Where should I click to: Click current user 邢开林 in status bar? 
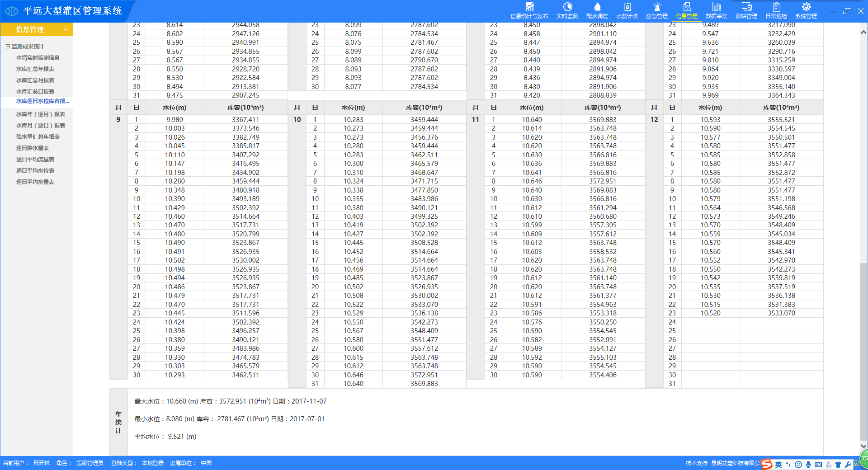click(41, 463)
